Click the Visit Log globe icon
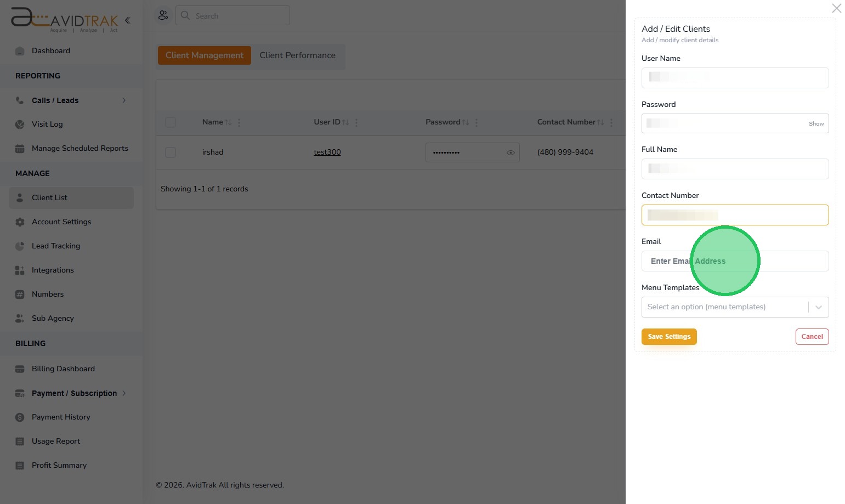The image size is (845, 504). 20,124
